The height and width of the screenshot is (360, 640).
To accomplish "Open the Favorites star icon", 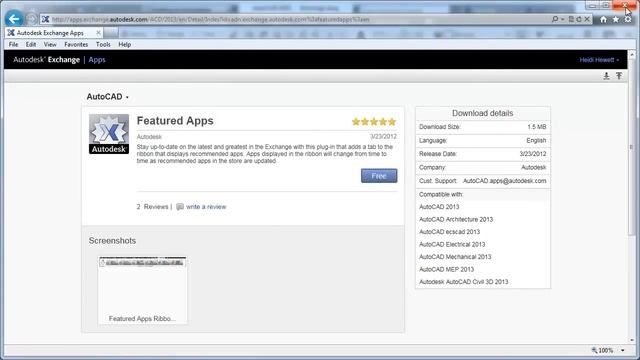I will pos(616,19).
